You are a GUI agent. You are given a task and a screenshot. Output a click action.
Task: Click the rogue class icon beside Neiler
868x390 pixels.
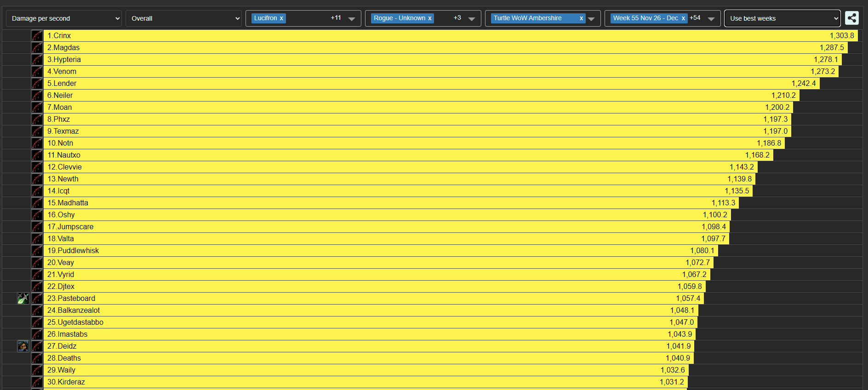pyautogui.click(x=37, y=95)
